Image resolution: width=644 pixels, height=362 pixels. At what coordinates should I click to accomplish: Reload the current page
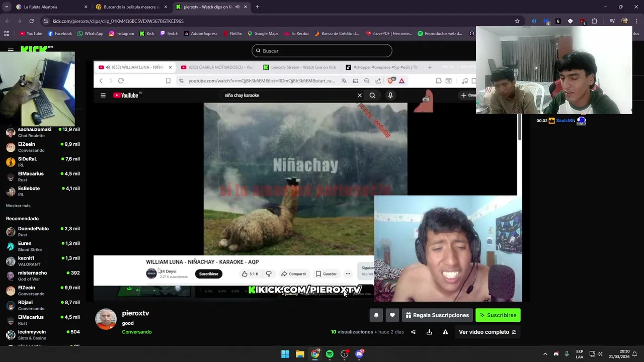click(x=31, y=21)
